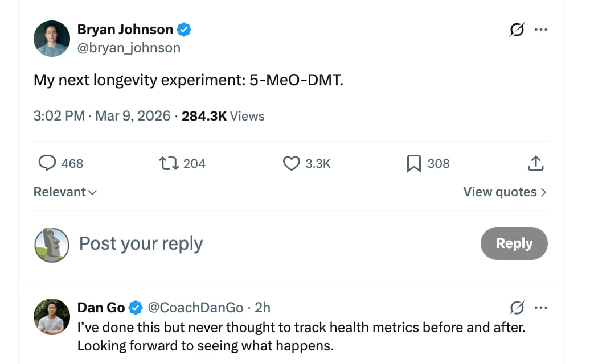Screen dimensions: 590x364
Task: Open more options on Dan Go's reply
Action: click(x=540, y=308)
